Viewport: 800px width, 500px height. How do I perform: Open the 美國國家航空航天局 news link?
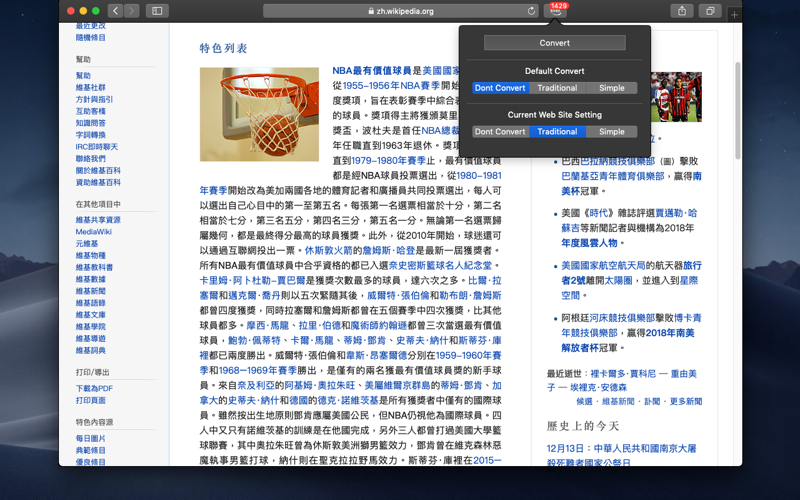[603, 265]
